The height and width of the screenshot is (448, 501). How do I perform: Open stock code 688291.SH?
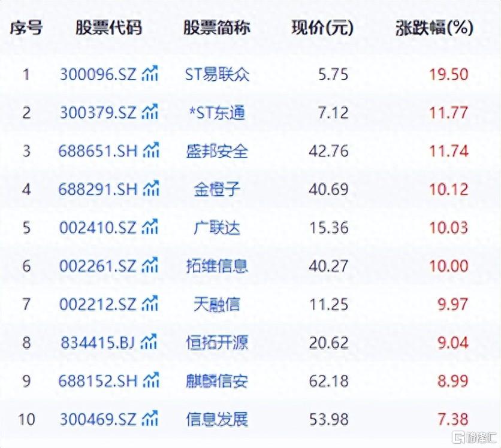pos(98,189)
